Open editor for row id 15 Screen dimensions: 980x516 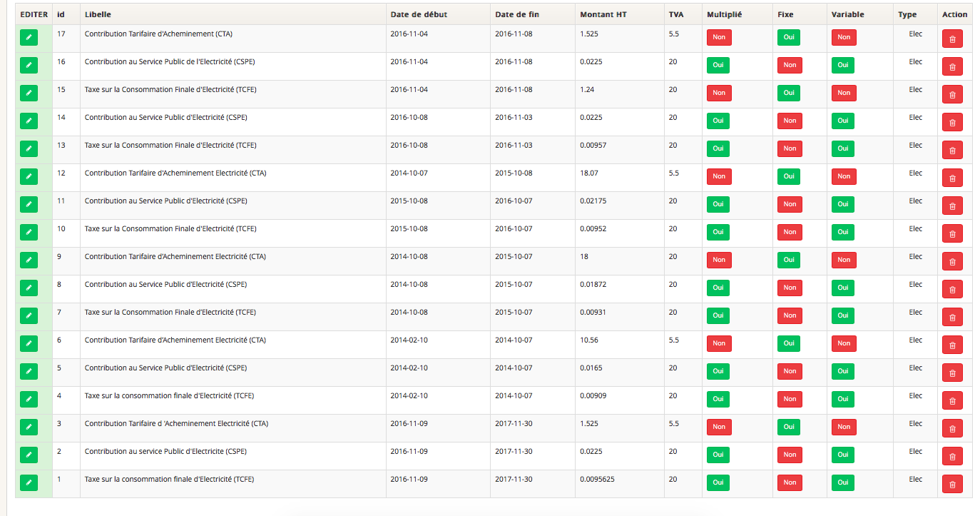(x=29, y=93)
